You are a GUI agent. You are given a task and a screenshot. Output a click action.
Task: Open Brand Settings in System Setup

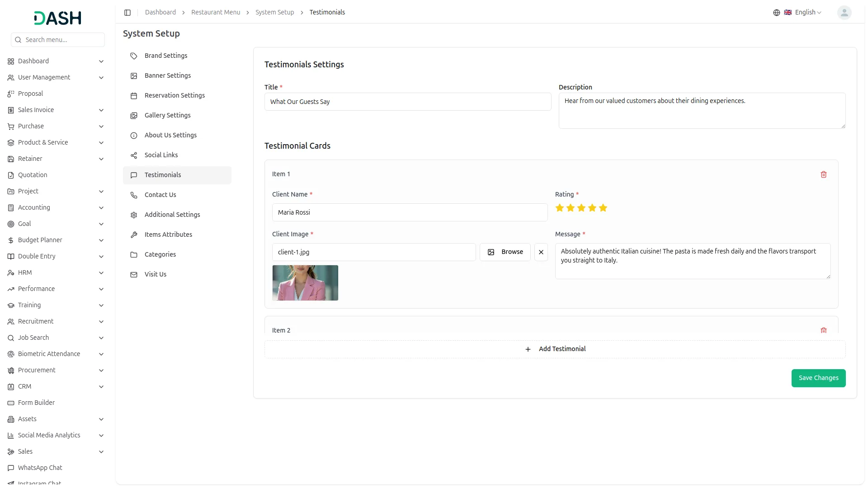coord(165,56)
